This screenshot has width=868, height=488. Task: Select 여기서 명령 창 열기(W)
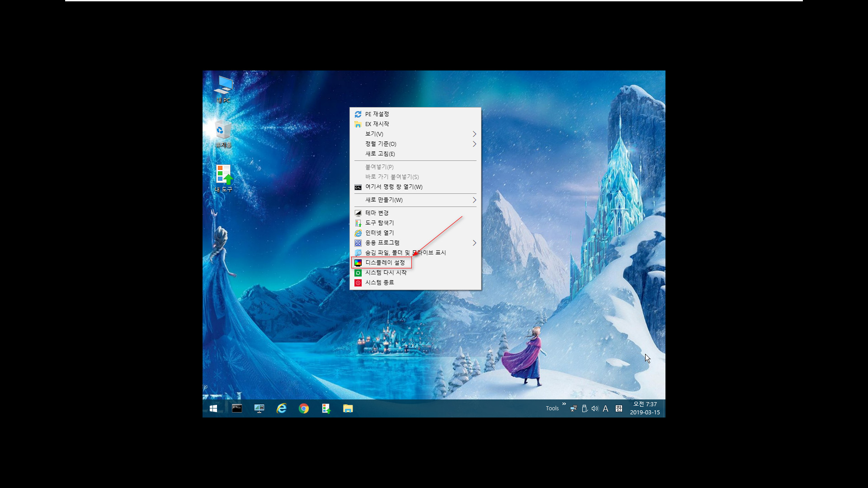[415, 187]
